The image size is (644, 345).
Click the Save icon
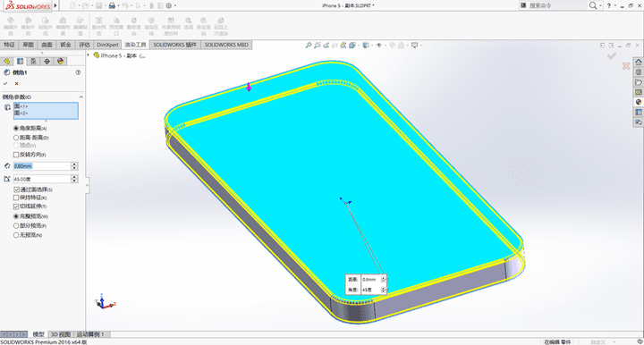pos(98,5)
